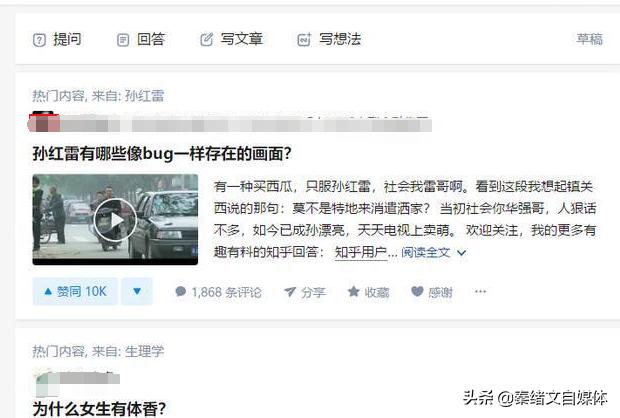Open question 孙红雷有哪些像bug一样存在的画面?

coord(162,153)
